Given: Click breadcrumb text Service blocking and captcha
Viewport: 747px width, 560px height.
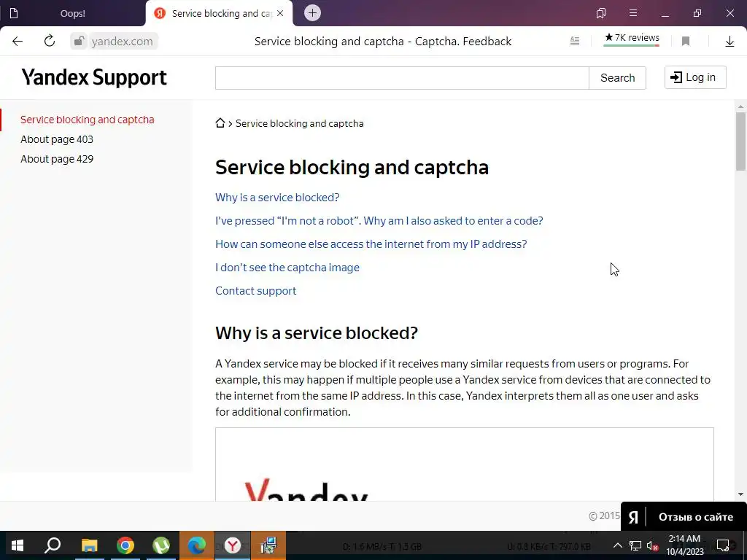Looking at the screenshot, I should pos(300,123).
